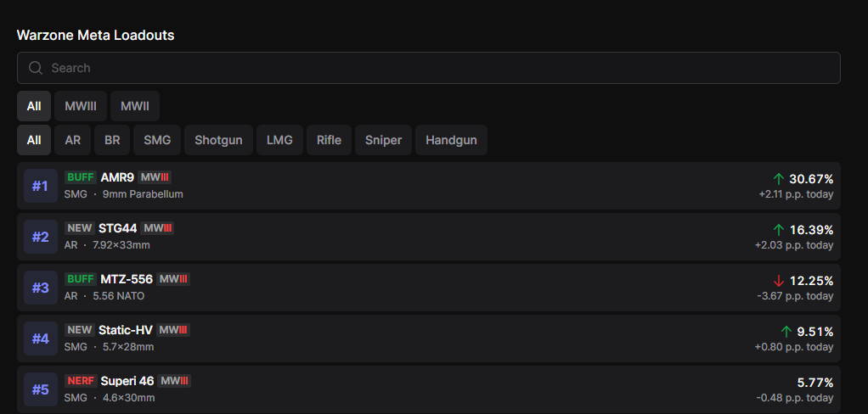The height and width of the screenshot is (414, 868).
Task: Click the MWIII badge next to Superi 46
Action: (x=174, y=381)
